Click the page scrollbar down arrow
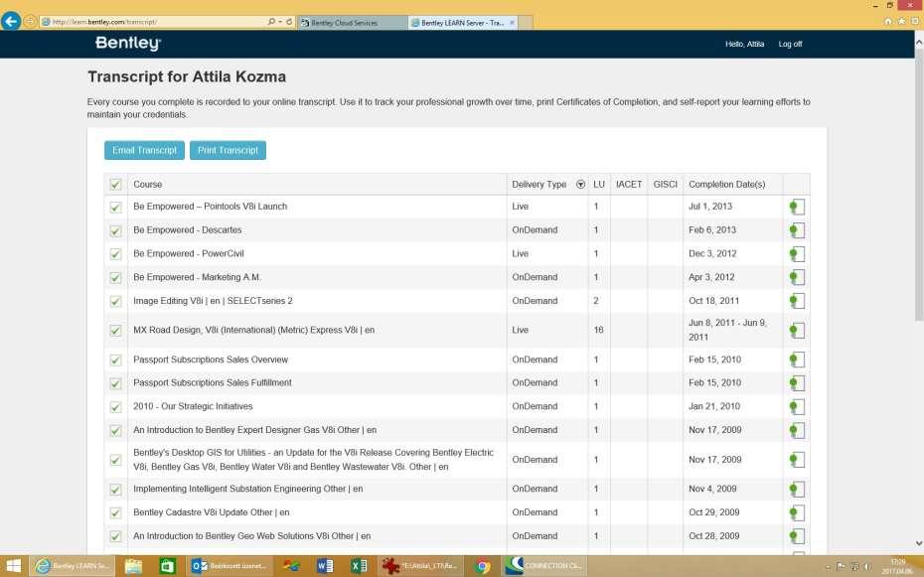Image resolution: width=924 pixels, height=577 pixels. (919, 543)
